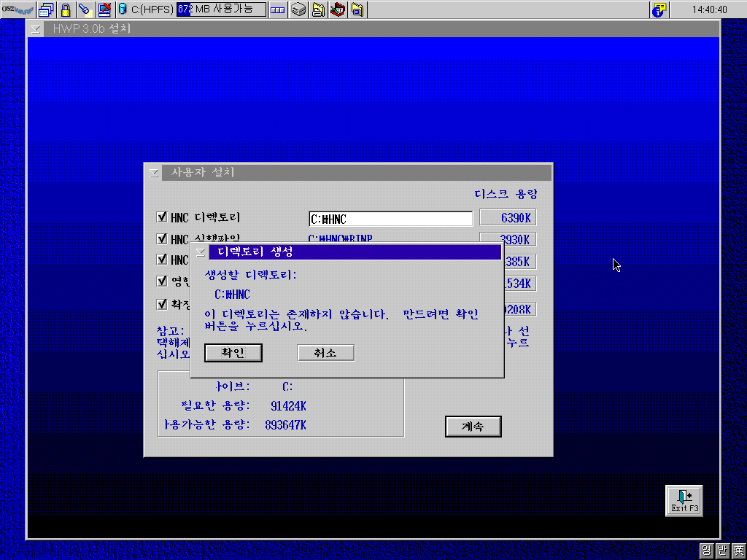
Task: Click the tray switch icon with three boxes
Action: coord(277,9)
